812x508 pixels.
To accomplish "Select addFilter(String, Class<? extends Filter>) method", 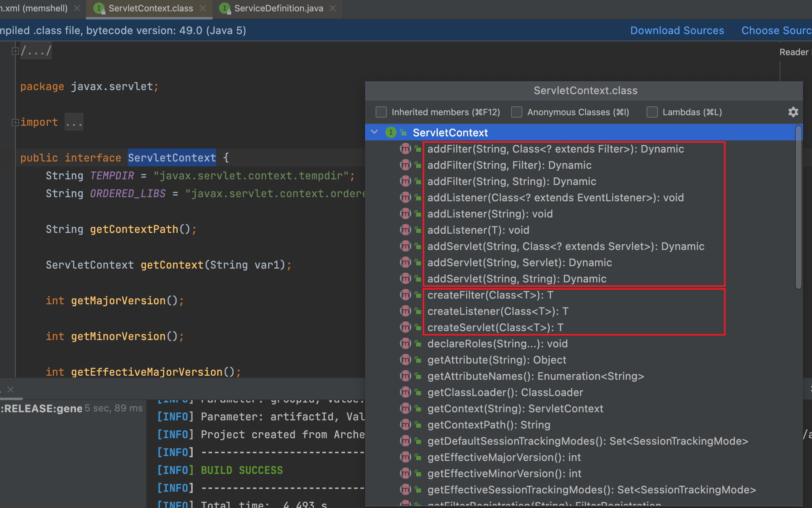I will pyautogui.click(x=556, y=149).
